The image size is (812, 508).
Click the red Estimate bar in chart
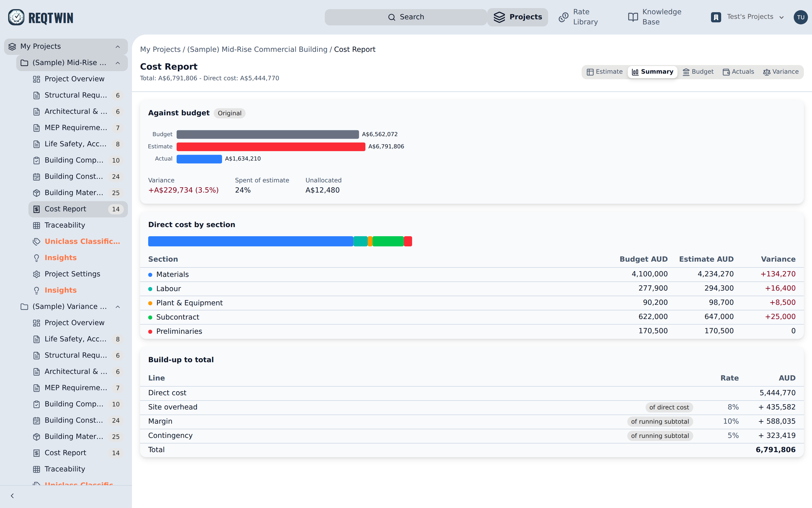coord(271,147)
